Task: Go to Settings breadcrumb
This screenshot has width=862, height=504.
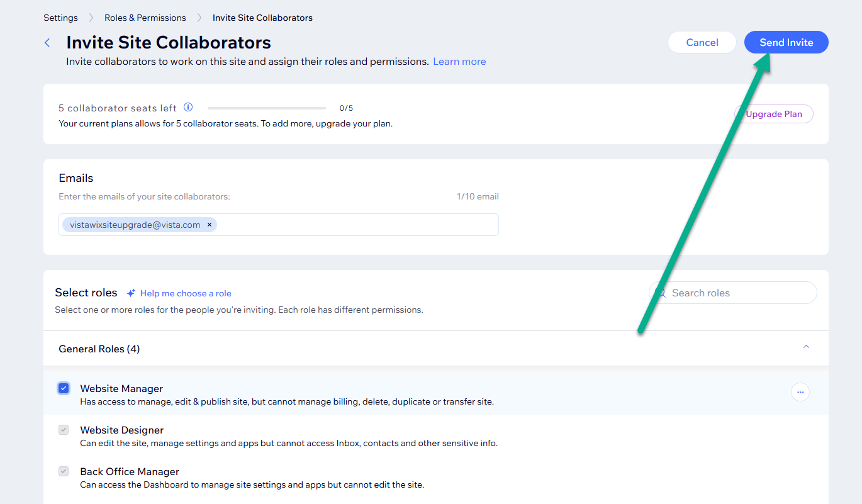Action: (x=60, y=18)
